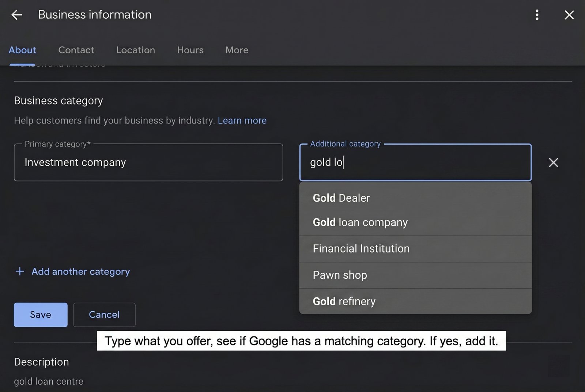The width and height of the screenshot is (585, 392).
Task: Save the business category changes
Action: [41, 315]
